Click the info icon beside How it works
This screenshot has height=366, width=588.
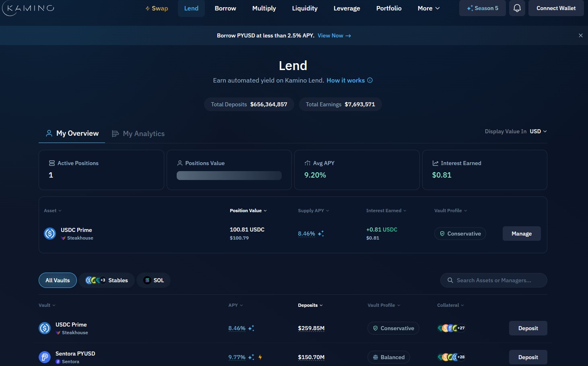370,80
